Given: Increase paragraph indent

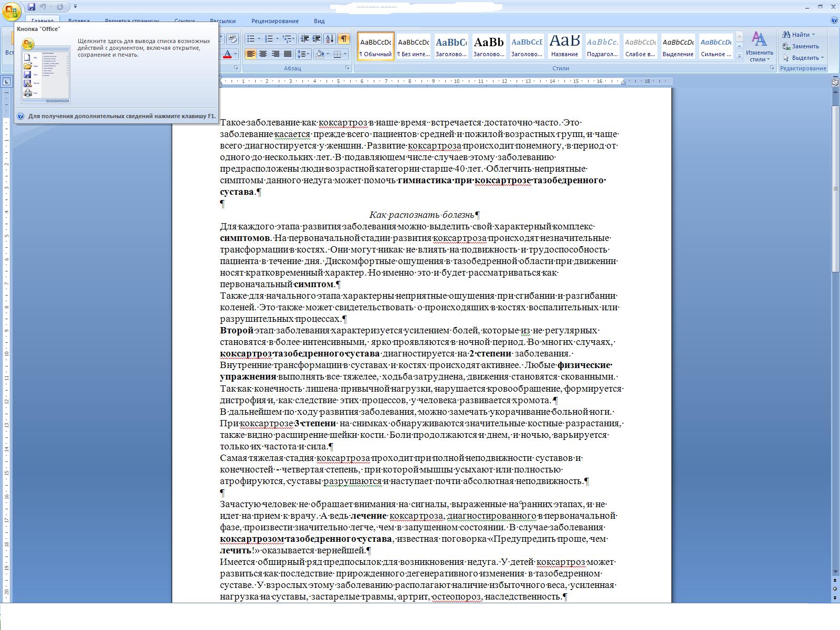Looking at the screenshot, I should [317, 38].
